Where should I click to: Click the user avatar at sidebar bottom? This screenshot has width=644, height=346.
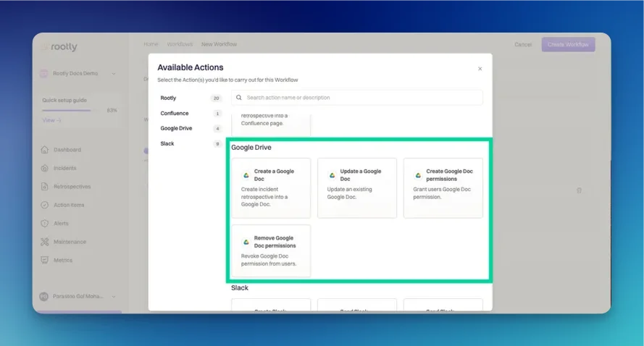44,296
